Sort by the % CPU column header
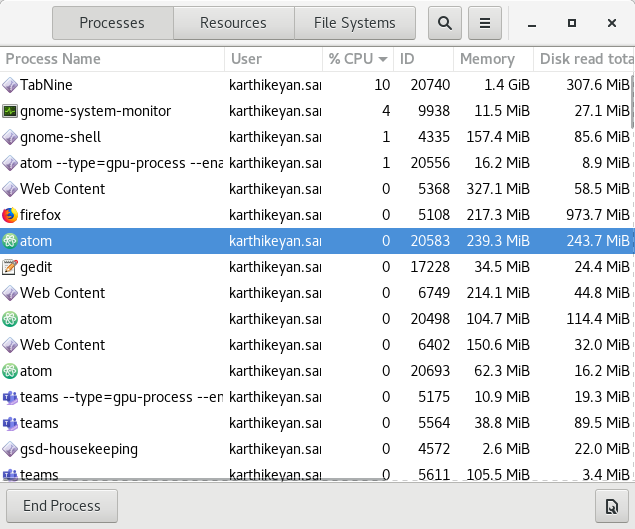The image size is (635, 529). [x=358, y=59]
